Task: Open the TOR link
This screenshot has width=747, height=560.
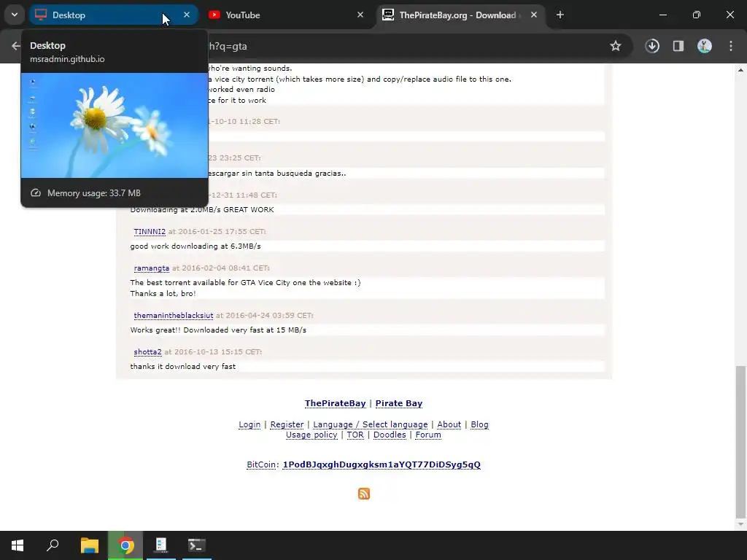Action: click(355, 435)
